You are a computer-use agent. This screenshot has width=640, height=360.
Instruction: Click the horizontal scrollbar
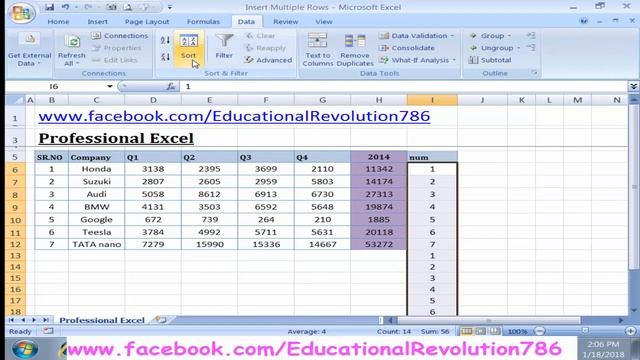click(488, 320)
